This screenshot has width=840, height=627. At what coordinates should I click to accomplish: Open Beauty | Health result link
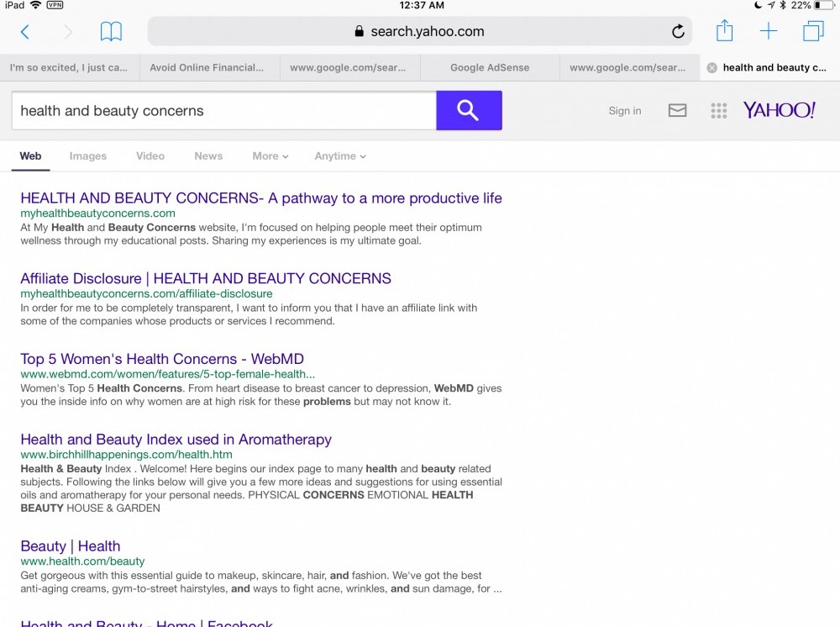coord(71,546)
